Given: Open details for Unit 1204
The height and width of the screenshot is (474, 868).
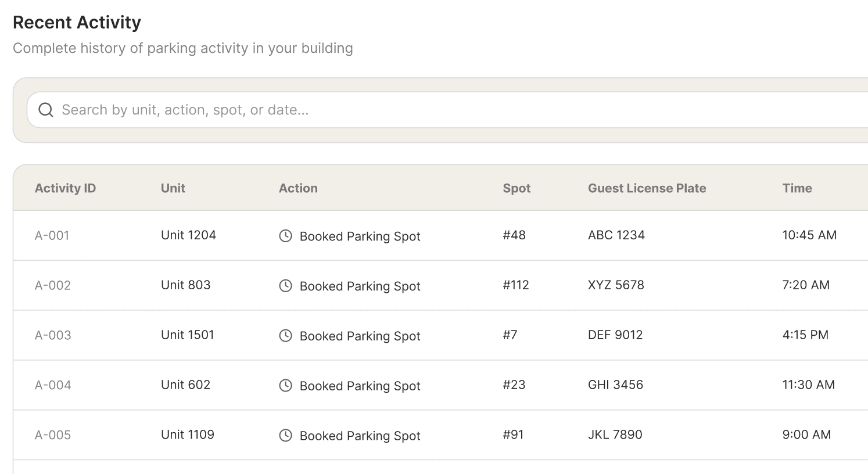Looking at the screenshot, I should point(188,235).
